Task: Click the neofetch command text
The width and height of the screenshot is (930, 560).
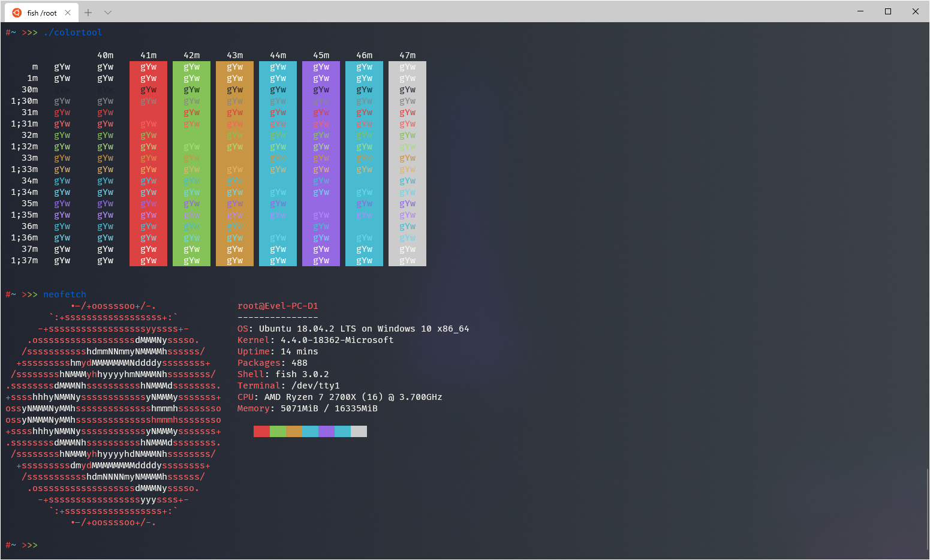Action: point(65,294)
